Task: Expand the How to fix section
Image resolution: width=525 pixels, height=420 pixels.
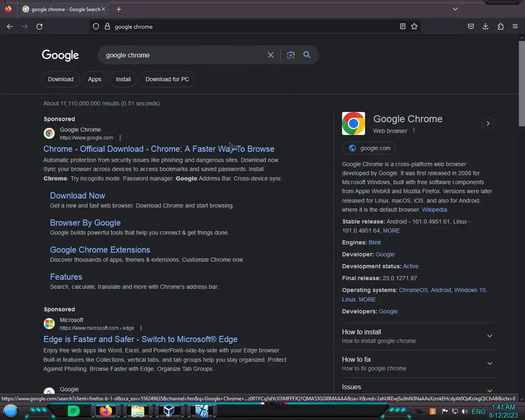Action: pyautogui.click(x=418, y=363)
